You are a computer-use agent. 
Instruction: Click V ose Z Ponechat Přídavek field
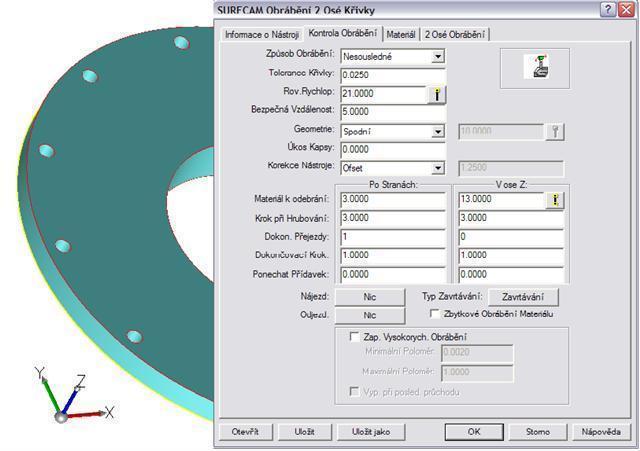tap(511, 274)
